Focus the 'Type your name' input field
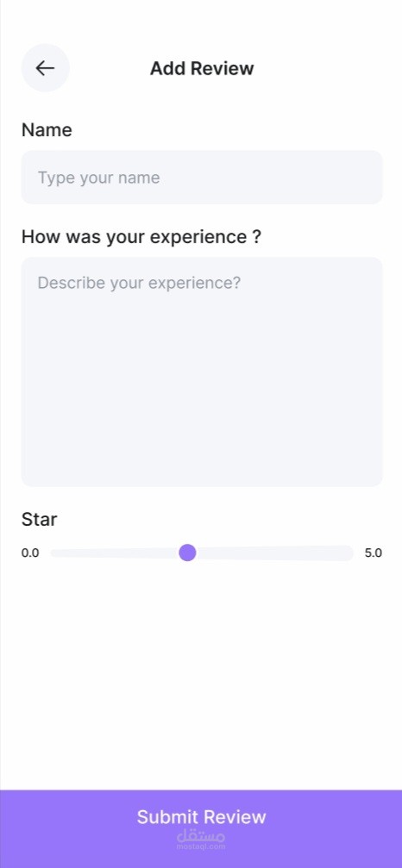Viewport: 402px width, 868px height. (202, 178)
